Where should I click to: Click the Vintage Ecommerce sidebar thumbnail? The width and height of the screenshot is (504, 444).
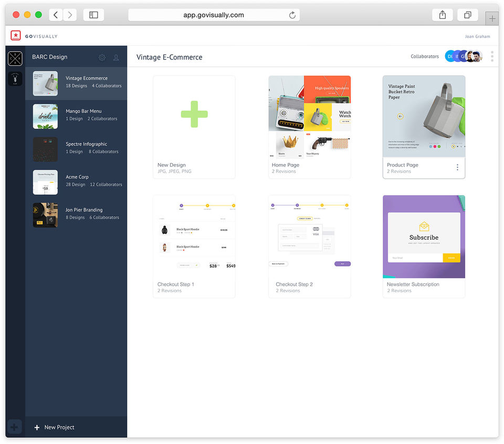point(45,84)
